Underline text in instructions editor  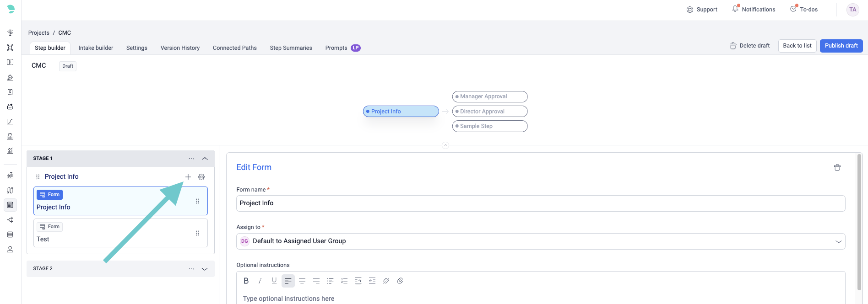click(x=274, y=281)
